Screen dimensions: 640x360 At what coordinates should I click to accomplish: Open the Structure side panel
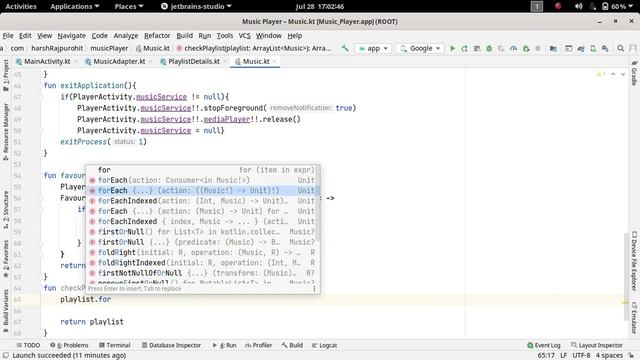6,209
